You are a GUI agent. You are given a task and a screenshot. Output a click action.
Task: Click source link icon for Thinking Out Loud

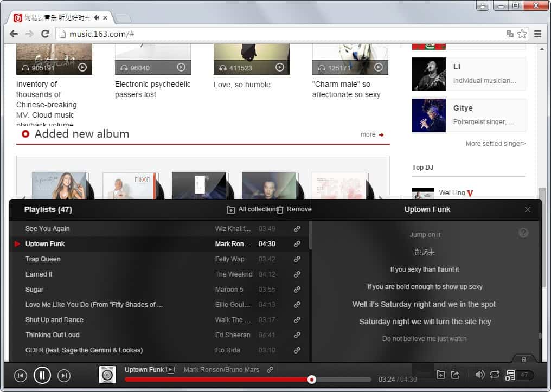pyautogui.click(x=297, y=335)
